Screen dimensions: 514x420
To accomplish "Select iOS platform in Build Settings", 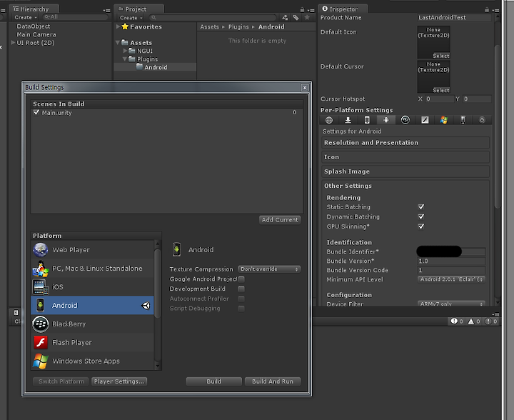I will (92, 287).
